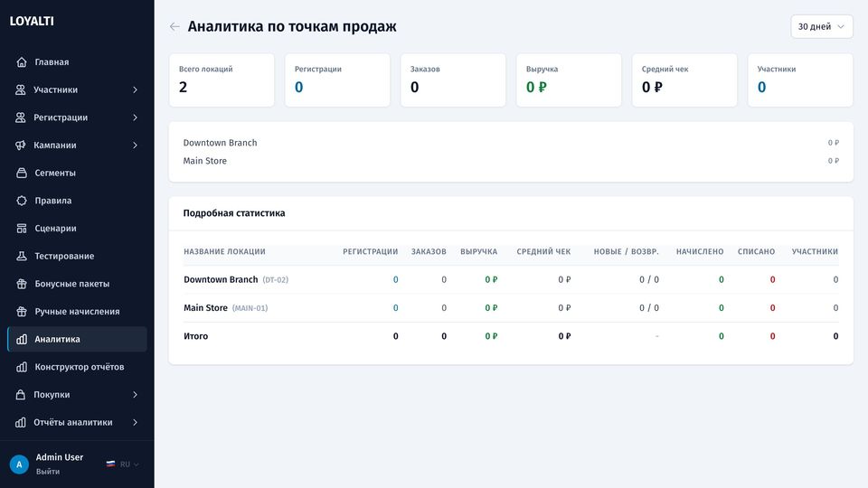Click the Admin User name
The image size is (868, 488).
point(60,457)
